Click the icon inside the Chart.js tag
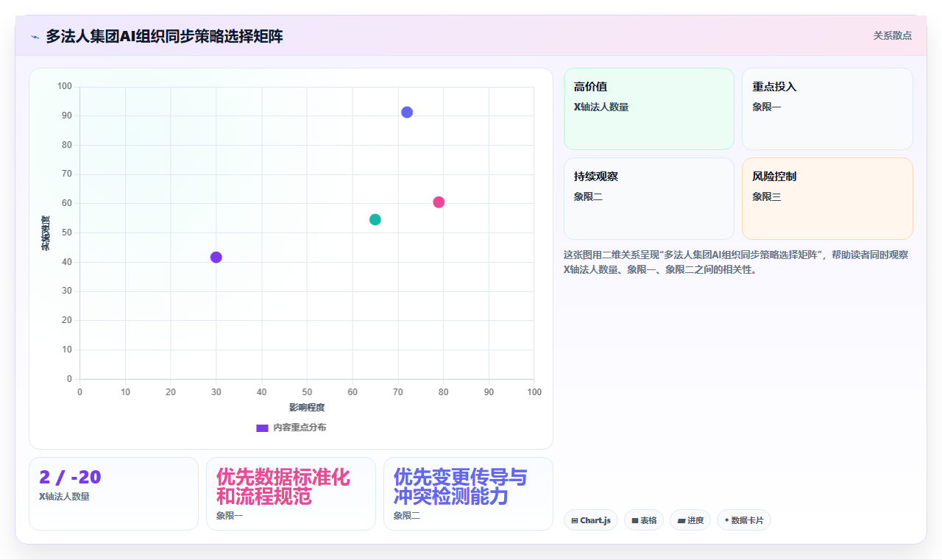This screenshot has height=560, width=942. (575, 521)
